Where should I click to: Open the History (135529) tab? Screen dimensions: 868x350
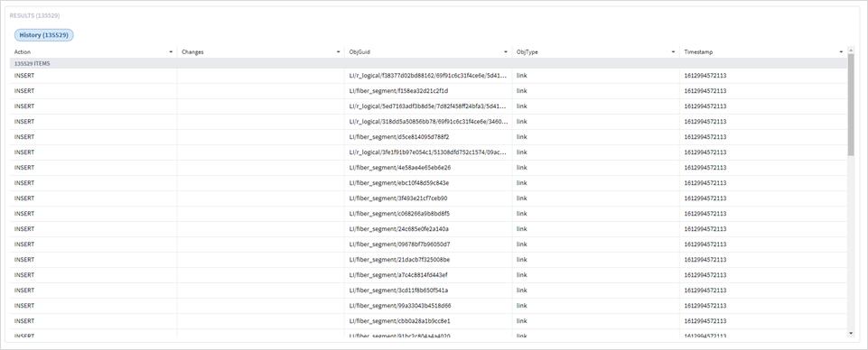click(43, 35)
